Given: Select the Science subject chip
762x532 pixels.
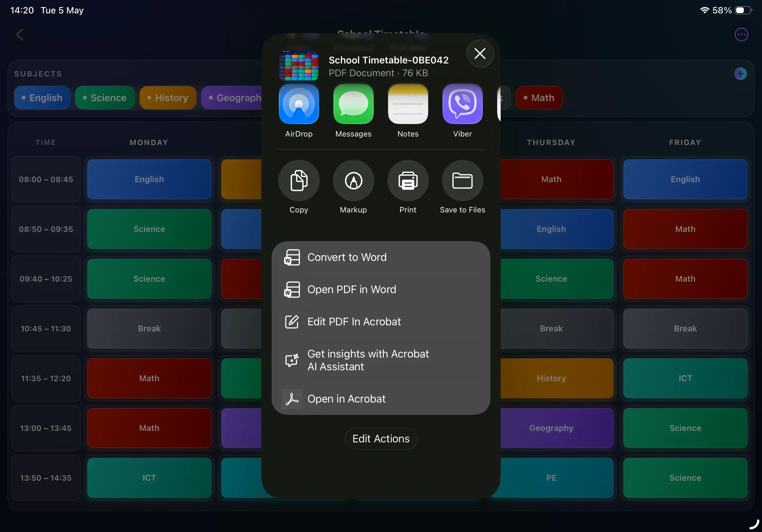Looking at the screenshot, I should point(105,98).
